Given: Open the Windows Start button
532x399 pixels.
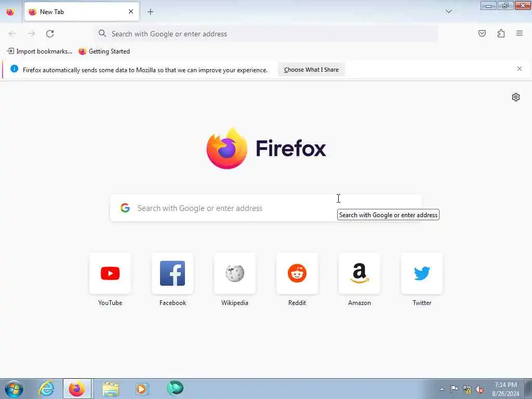Looking at the screenshot, I should coord(14,389).
